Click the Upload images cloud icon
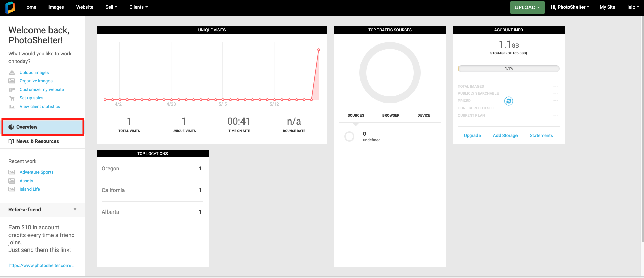This screenshot has height=278, width=644. [12, 73]
